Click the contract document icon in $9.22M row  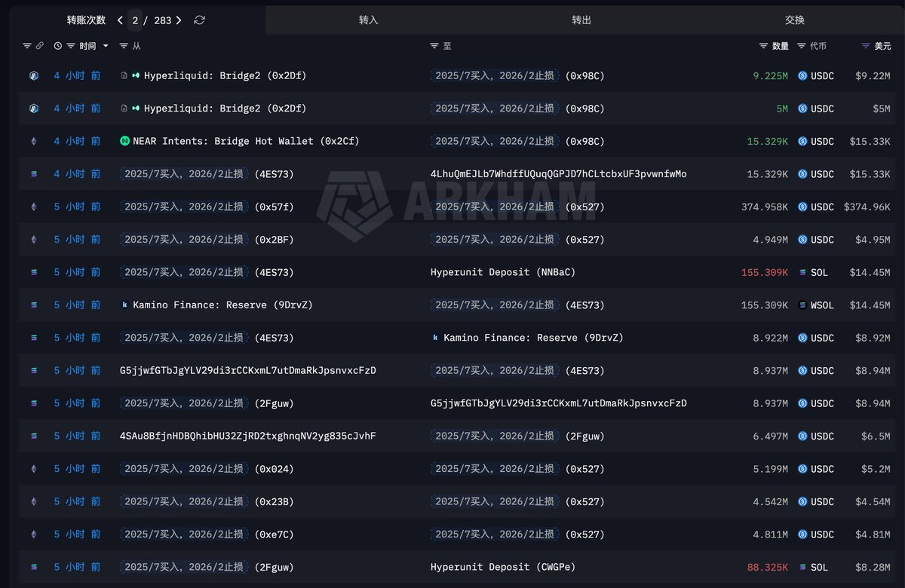click(124, 76)
